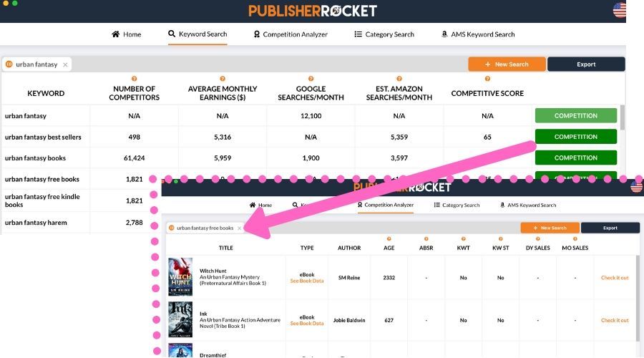Click 'Check it out' link for Ink book
The height and width of the screenshot is (358, 644).
click(x=615, y=320)
